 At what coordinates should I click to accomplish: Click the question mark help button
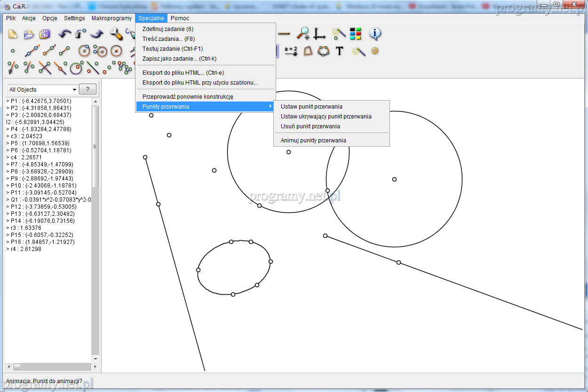point(87,89)
